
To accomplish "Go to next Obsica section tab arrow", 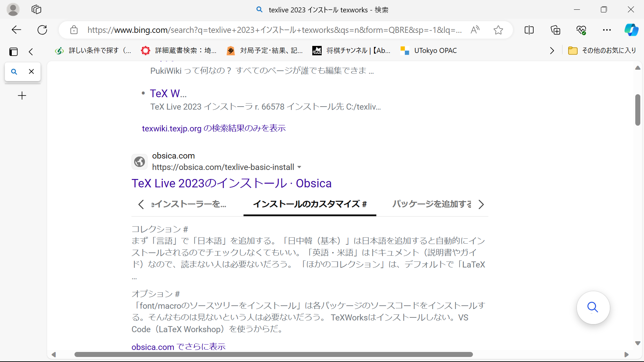I will click(481, 204).
